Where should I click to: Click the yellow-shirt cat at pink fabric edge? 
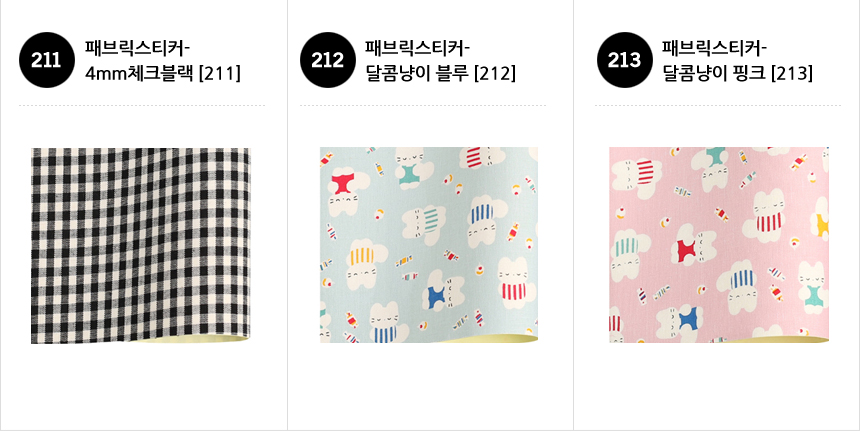820,218
